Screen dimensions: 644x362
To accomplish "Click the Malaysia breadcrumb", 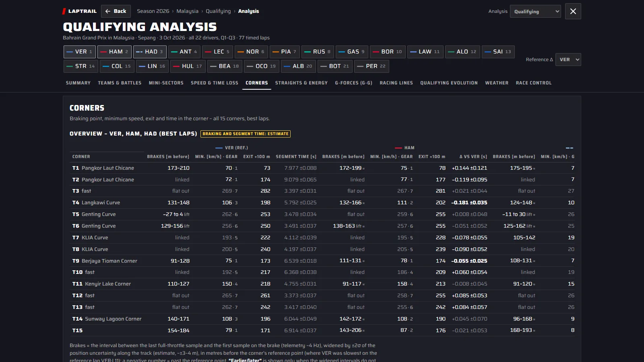I will point(188,11).
